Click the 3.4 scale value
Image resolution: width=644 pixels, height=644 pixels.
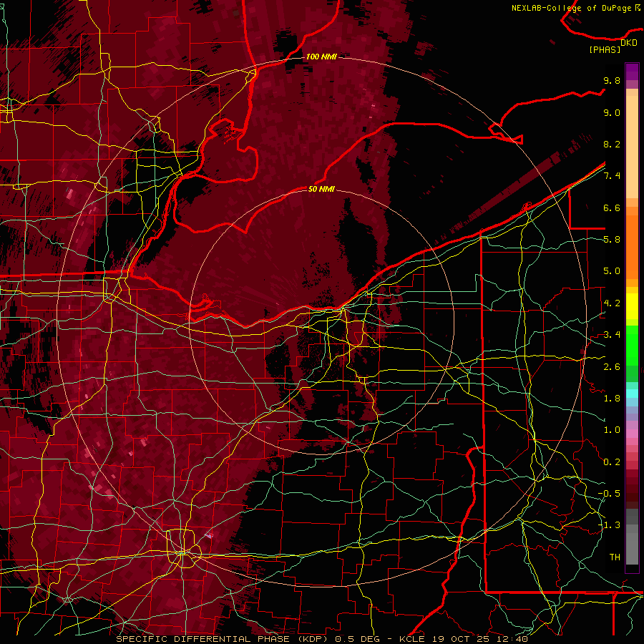coord(612,335)
